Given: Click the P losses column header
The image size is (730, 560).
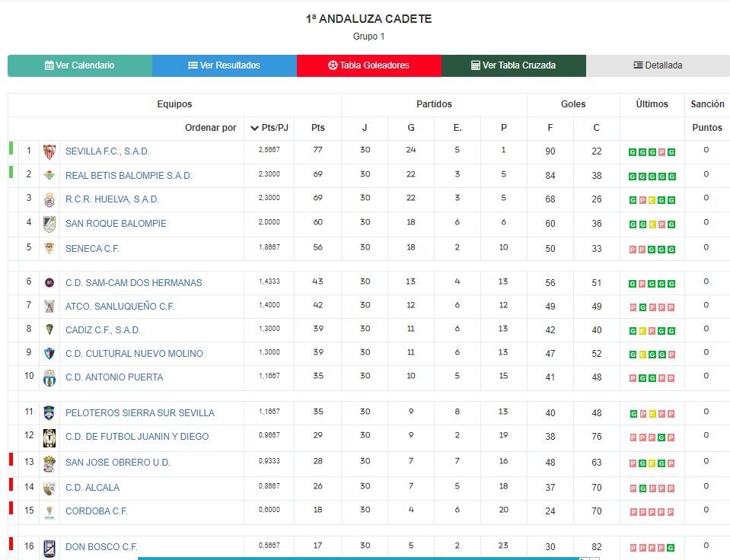Looking at the screenshot, I should 504,128.
